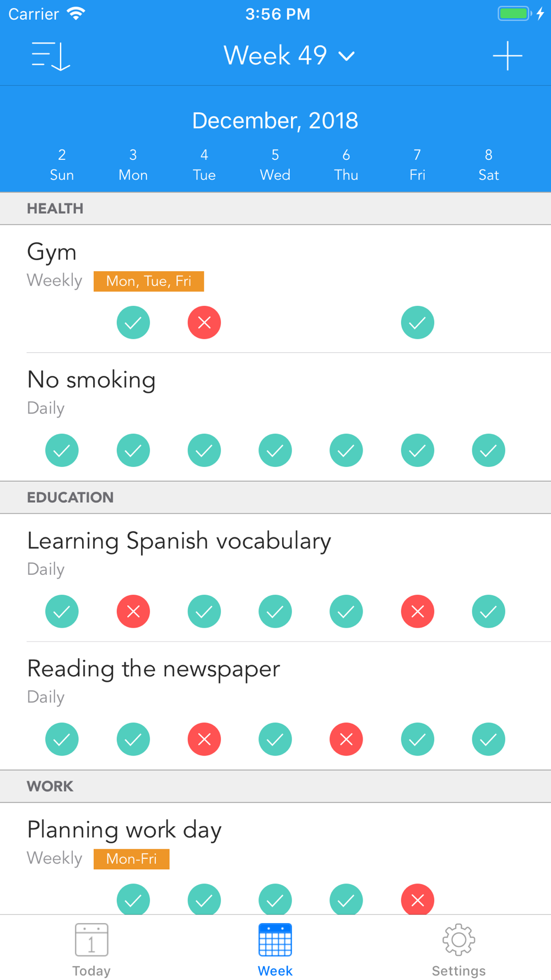
Task: Open Gym's Mon, Tue, Fri schedule tag
Action: tap(149, 281)
